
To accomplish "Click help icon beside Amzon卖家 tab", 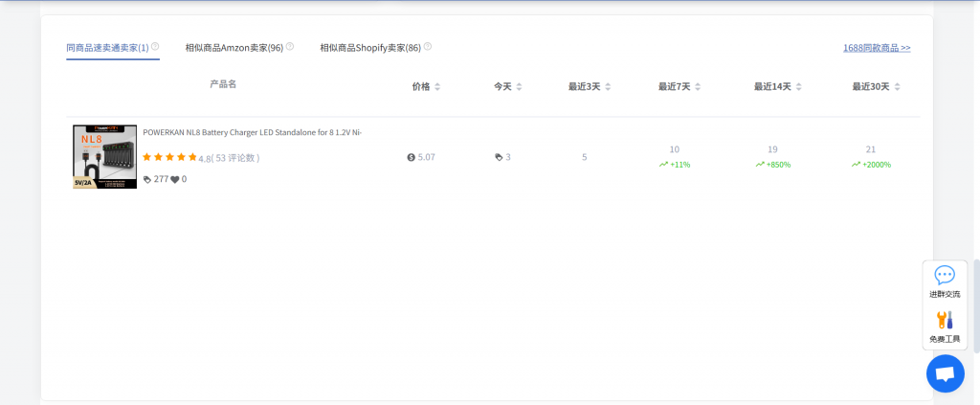I will tap(290, 46).
